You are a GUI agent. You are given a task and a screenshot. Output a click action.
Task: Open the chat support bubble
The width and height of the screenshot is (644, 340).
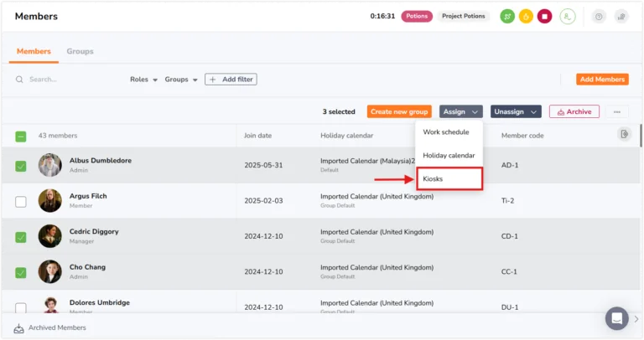(616, 318)
